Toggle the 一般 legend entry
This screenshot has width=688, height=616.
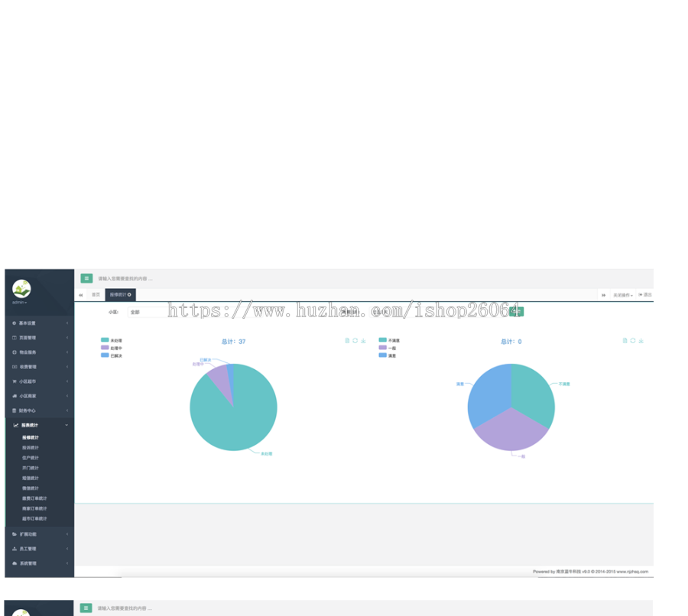point(388,348)
